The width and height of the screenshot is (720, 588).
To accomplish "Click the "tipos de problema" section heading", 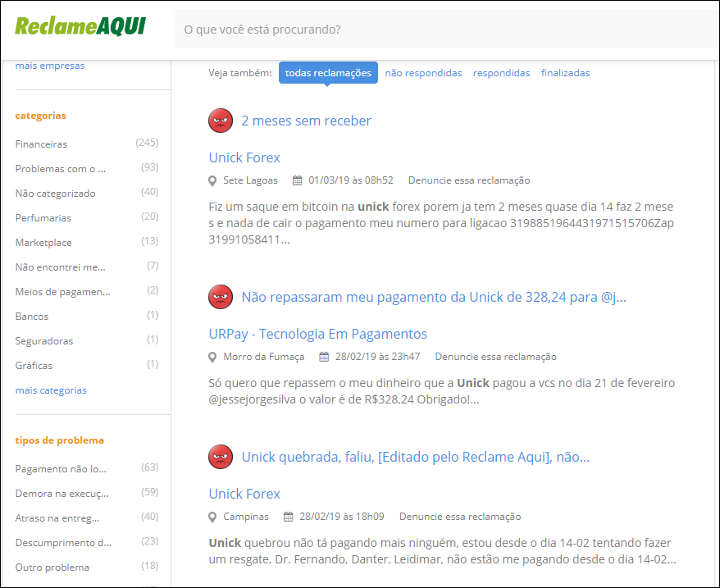I will point(60,440).
